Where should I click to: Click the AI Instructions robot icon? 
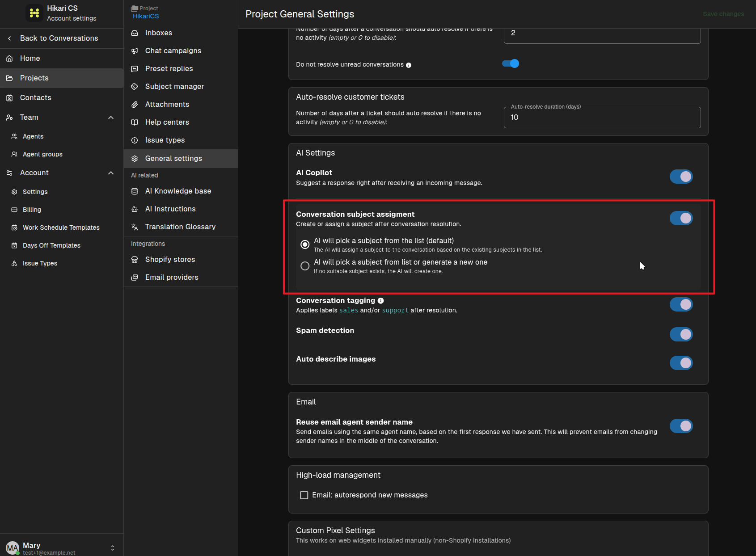(x=135, y=209)
